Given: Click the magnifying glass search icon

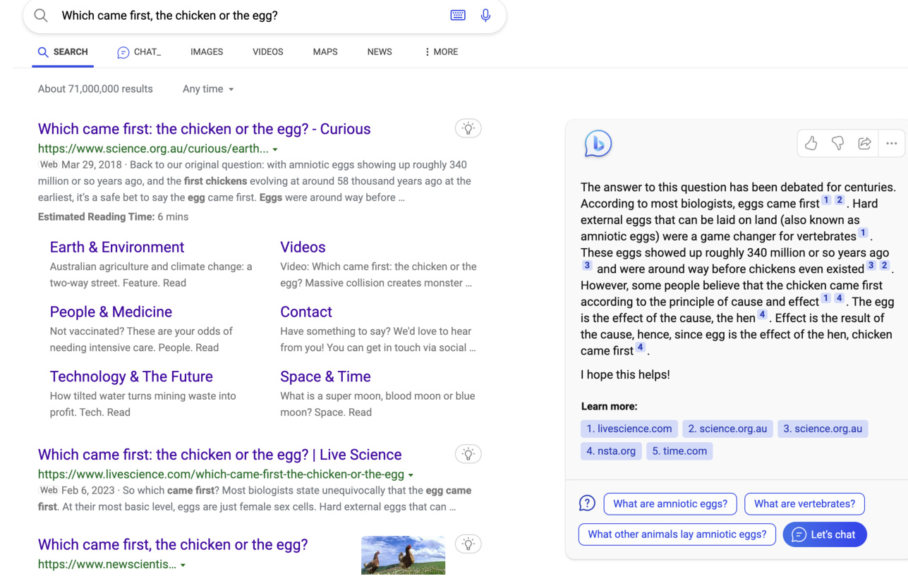Looking at the screenshot, I should (x=41, y=16).
